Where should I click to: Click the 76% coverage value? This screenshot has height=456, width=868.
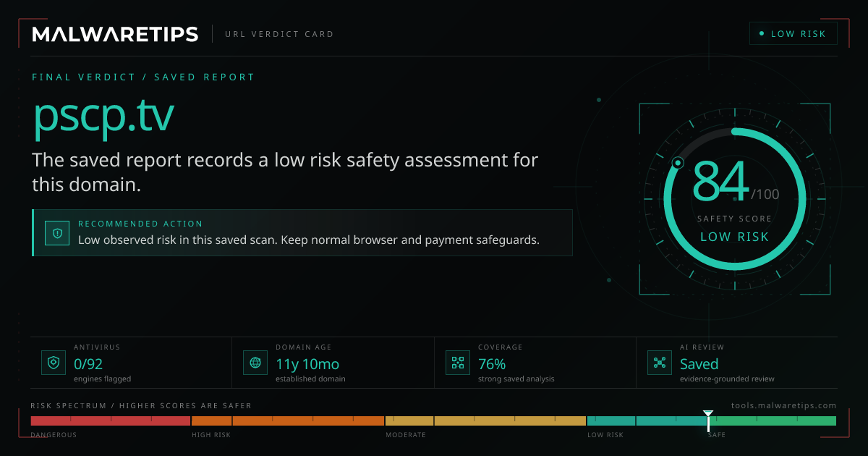[x=492, y=364]
